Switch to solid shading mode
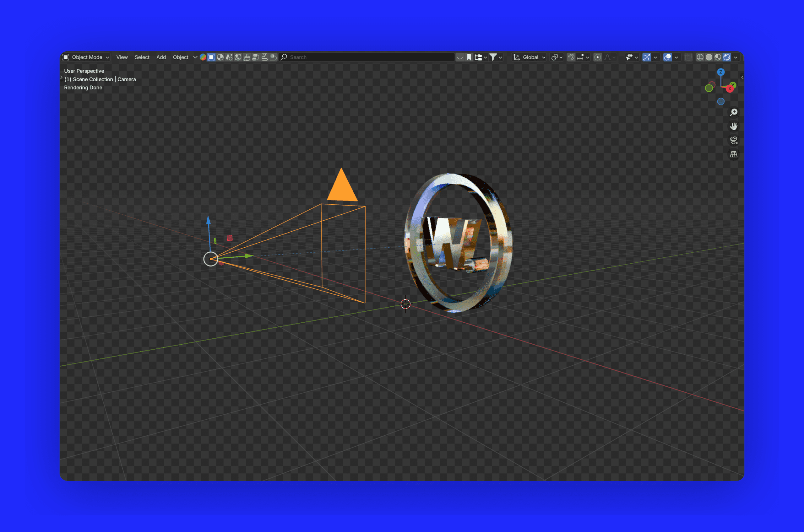Image resolution: width=804 pixels, height=532 pixels. (x=709, y=57)
